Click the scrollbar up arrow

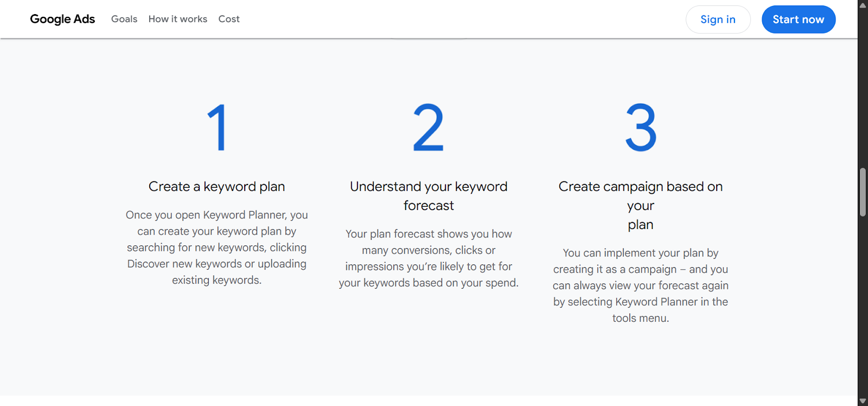tap(863, 5)
